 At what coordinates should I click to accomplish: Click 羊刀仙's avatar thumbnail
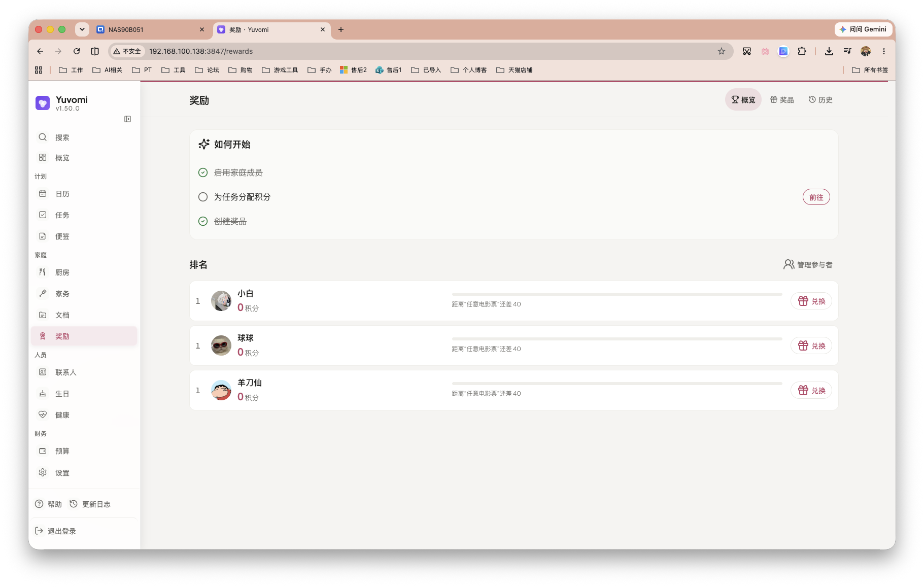click(x=221, y=390)
